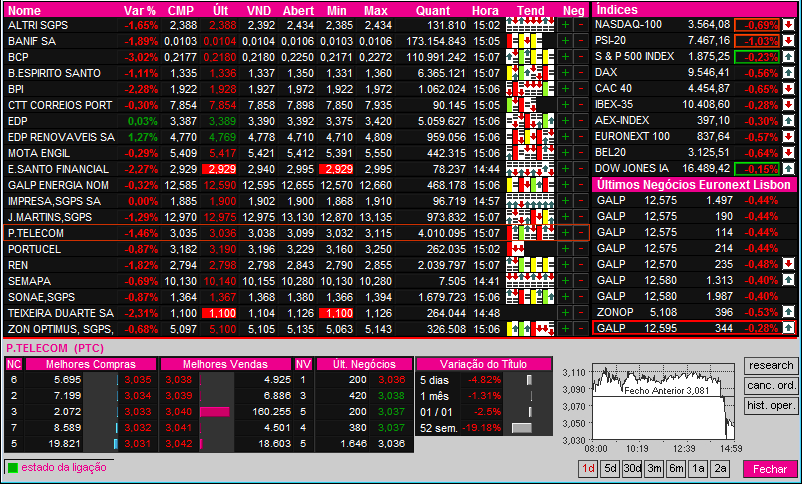This screenshot has height=484, width=802.
Task: Click the Fechar button
Action: pos(770,469)
